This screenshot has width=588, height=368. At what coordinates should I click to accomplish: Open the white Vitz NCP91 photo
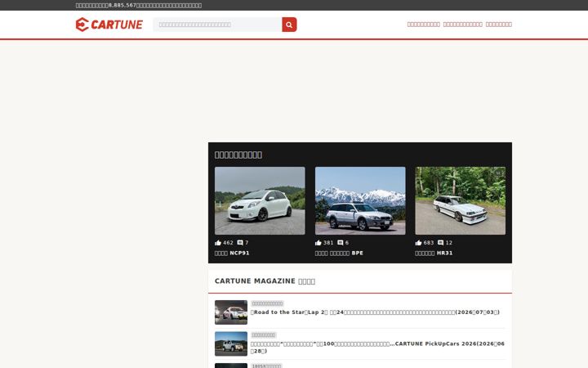tap(260, 200)
